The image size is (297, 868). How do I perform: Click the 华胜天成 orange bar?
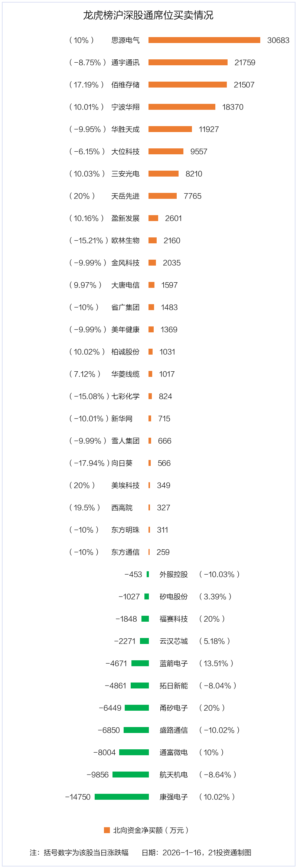tap(170, 129)
